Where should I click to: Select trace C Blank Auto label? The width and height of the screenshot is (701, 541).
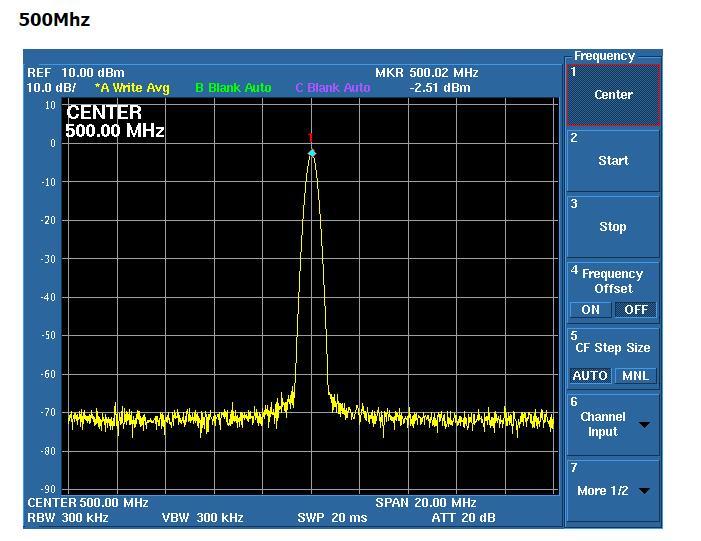tap(333, 88)
